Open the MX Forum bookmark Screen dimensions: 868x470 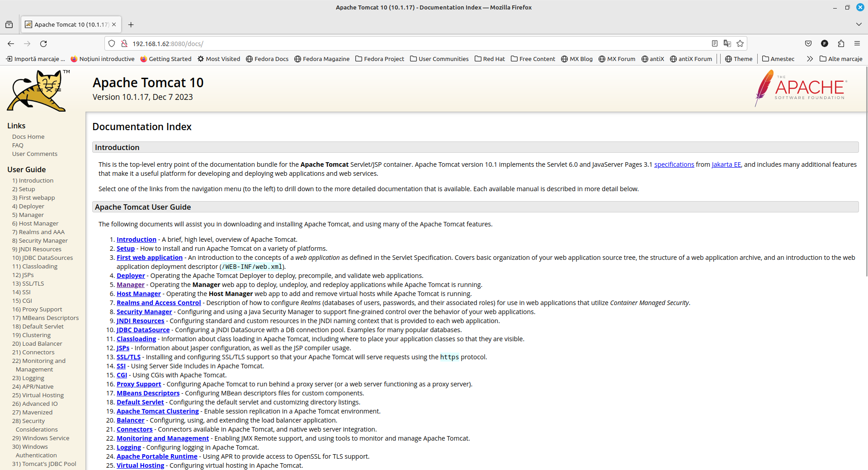[x=617, y=59]
